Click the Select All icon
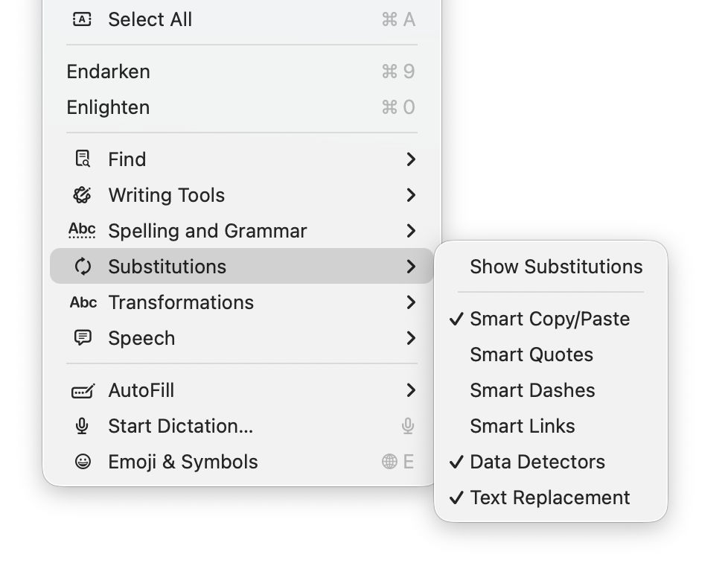 82,19
